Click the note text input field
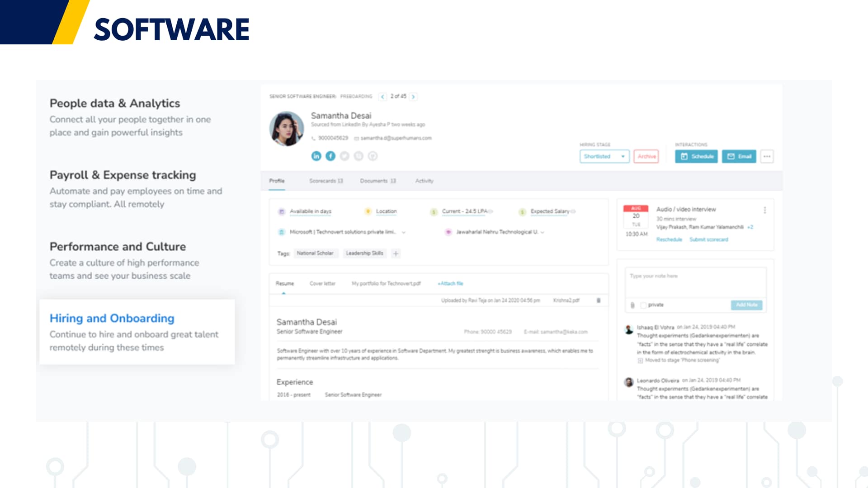 (695, 282)
